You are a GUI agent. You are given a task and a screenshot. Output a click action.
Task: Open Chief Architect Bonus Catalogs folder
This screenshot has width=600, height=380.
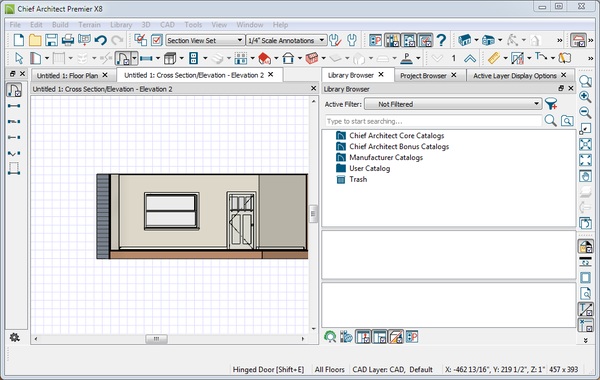pos(399,147)
